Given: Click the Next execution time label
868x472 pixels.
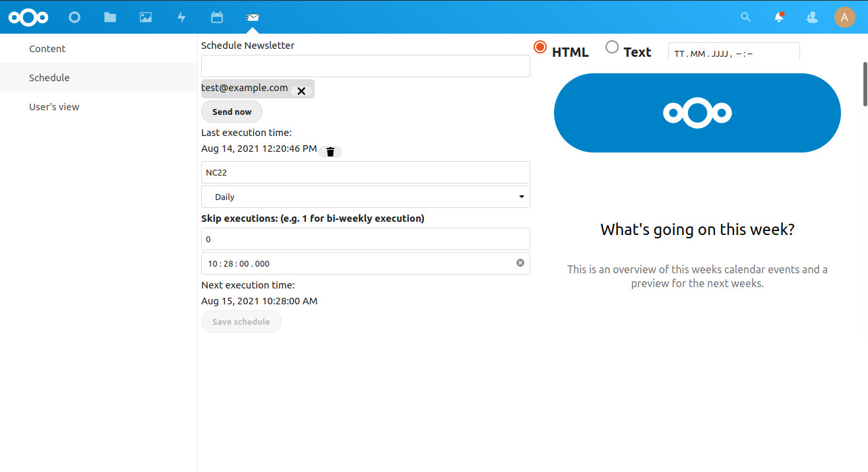Looking at the screenshot, I should click(248, 285).
